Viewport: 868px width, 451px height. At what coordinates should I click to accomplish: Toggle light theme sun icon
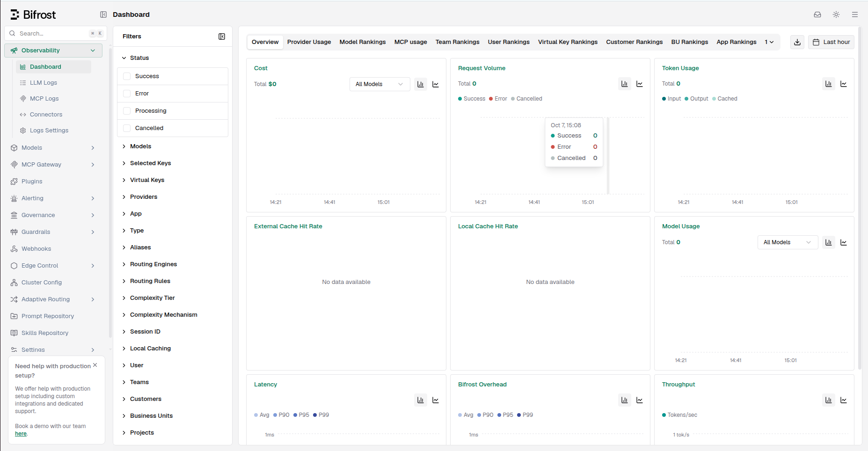pyautogui.click(x=836, y=15)
